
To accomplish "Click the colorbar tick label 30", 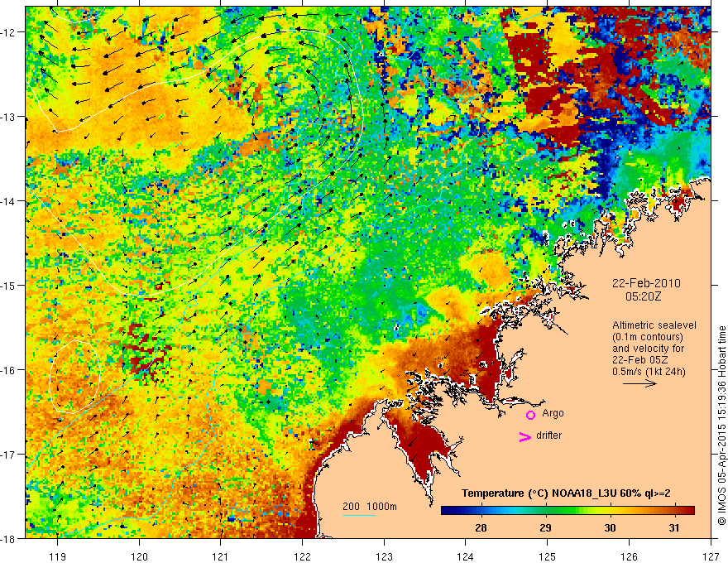I will tap(610, 527).
